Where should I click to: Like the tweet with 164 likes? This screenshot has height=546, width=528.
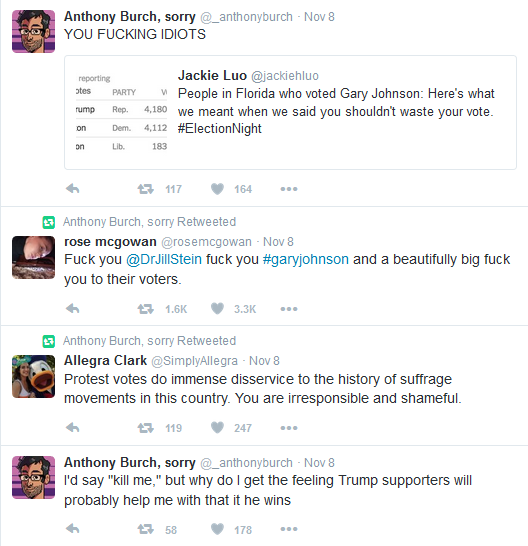(217, 189)
